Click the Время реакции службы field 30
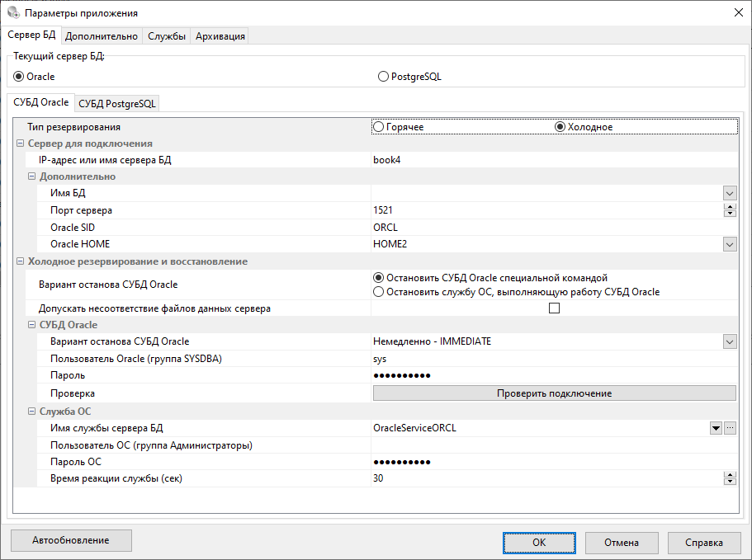 click(x=546, y=478)
